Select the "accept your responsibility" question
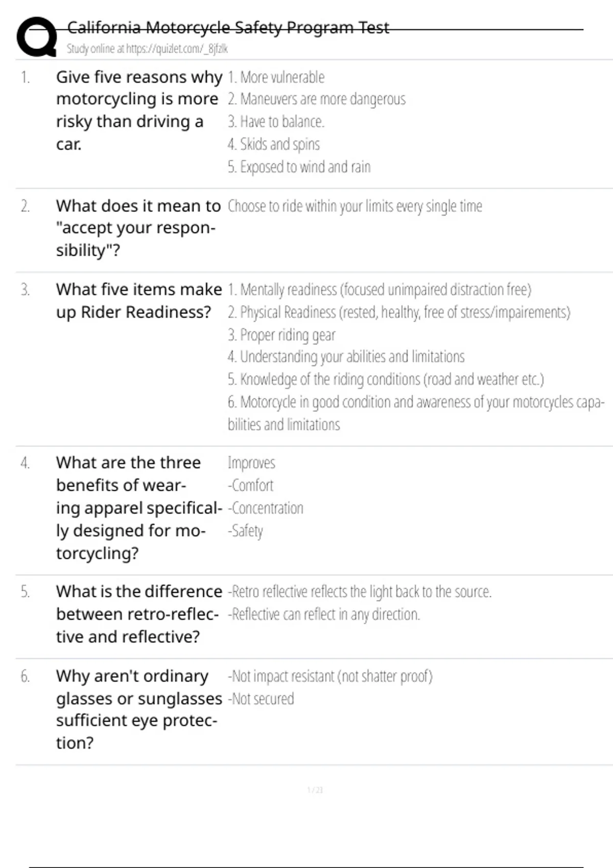 (137, 228)
